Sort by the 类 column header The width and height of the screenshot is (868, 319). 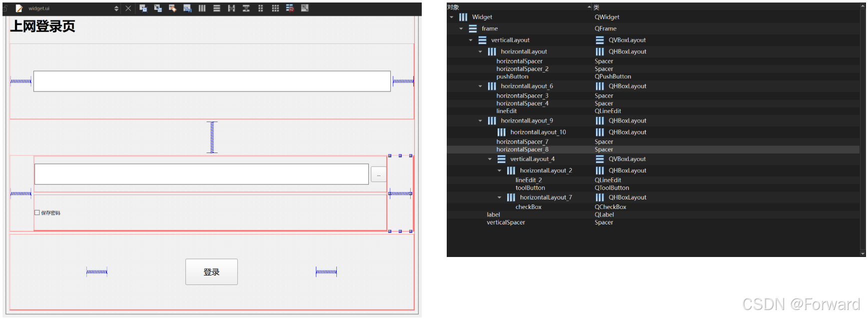pos(596,7)
